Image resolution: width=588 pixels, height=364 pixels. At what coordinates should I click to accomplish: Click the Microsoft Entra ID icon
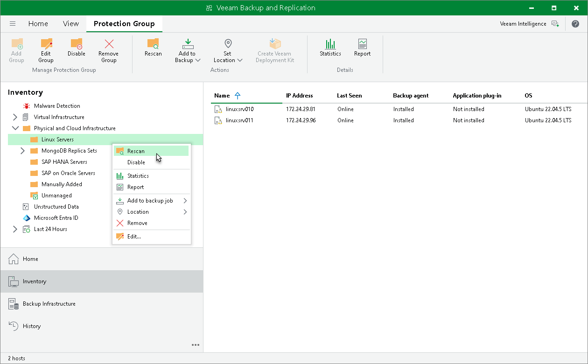click(x=26, y=218)
